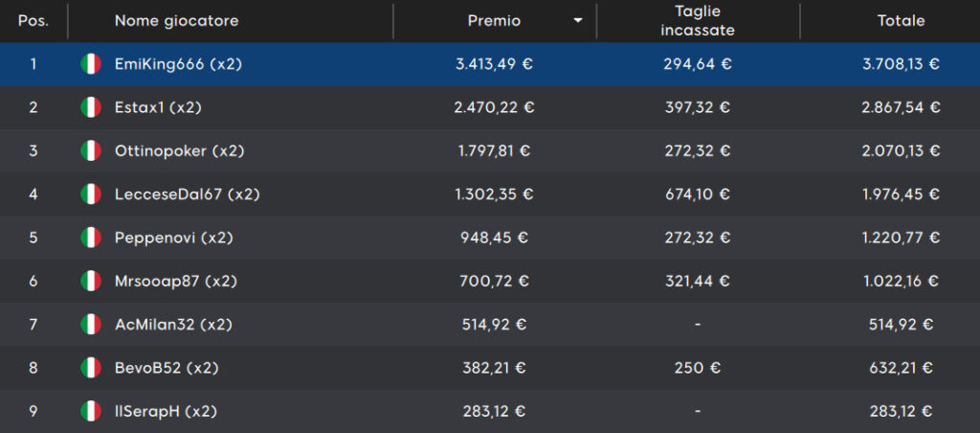Sort by the Pos. column header

click(x=33, y=21)
